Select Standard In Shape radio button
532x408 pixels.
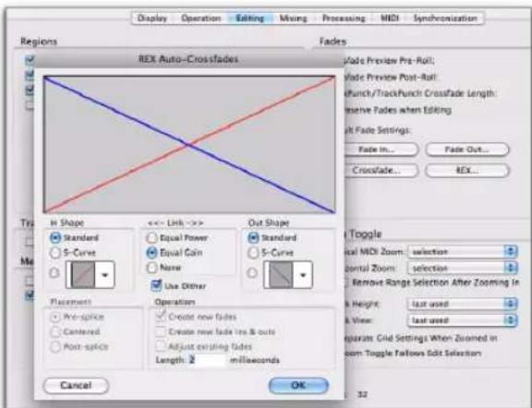coord(55,238)
